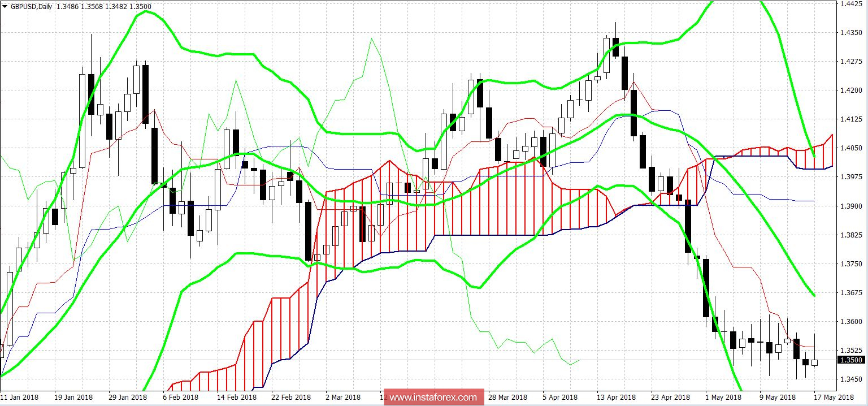Viewport: 868px width, 406px height.
Task: Click the 2 Mar 2018 date label
Action: click(343, 398)
